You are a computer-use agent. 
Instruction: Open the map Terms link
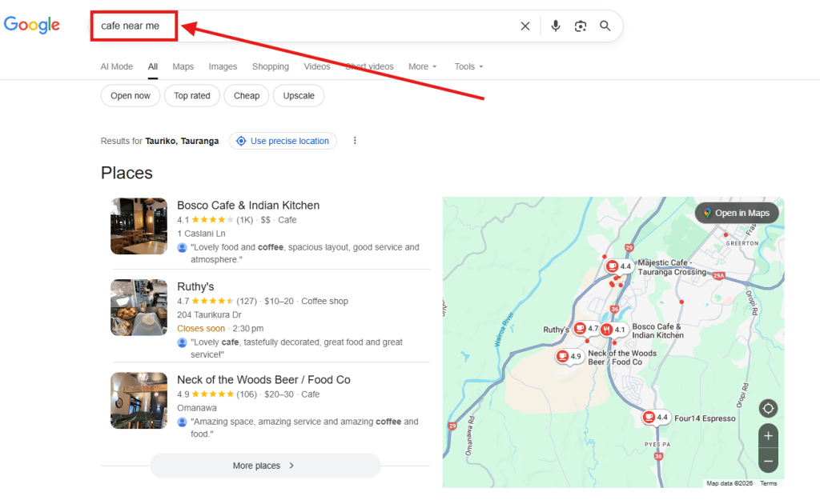pos(768,484)
